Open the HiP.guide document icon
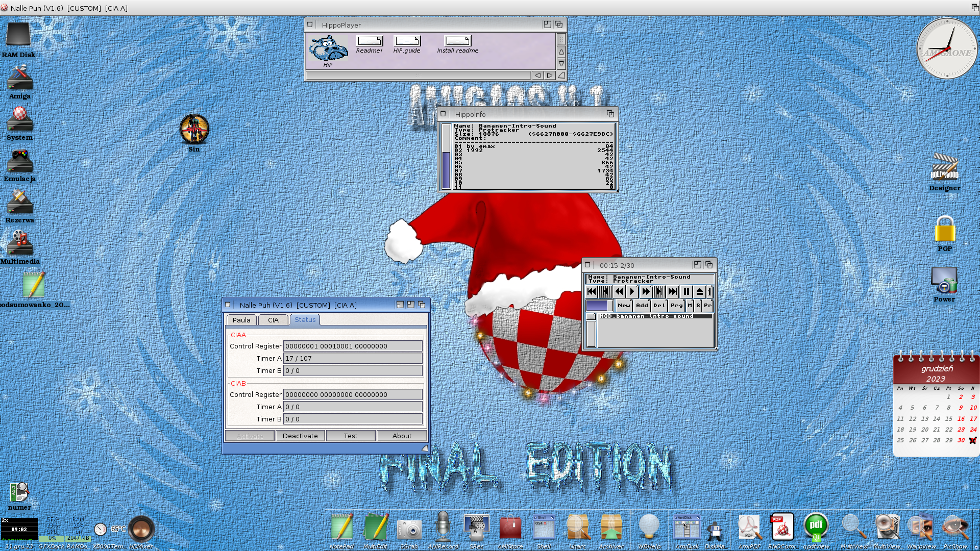Image resolution: width=980 pixels, height=551 pixels. pyautogui.click(x=407, y=45)
